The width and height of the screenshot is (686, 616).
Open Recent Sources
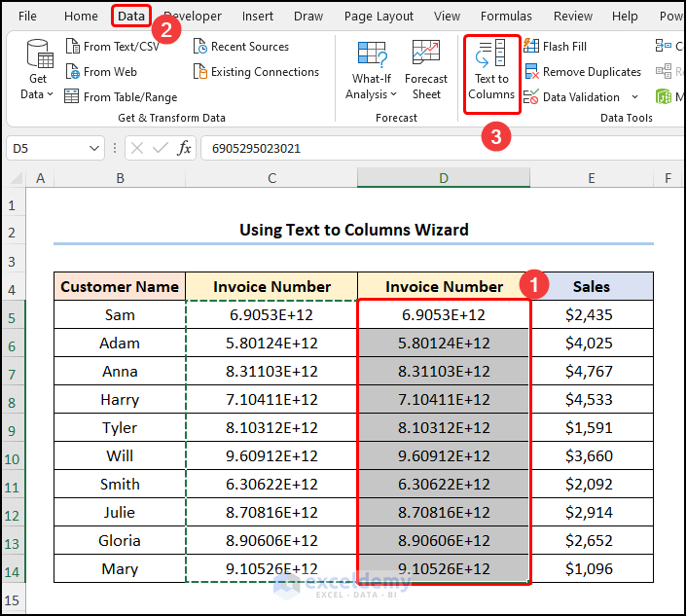[247, 47]
